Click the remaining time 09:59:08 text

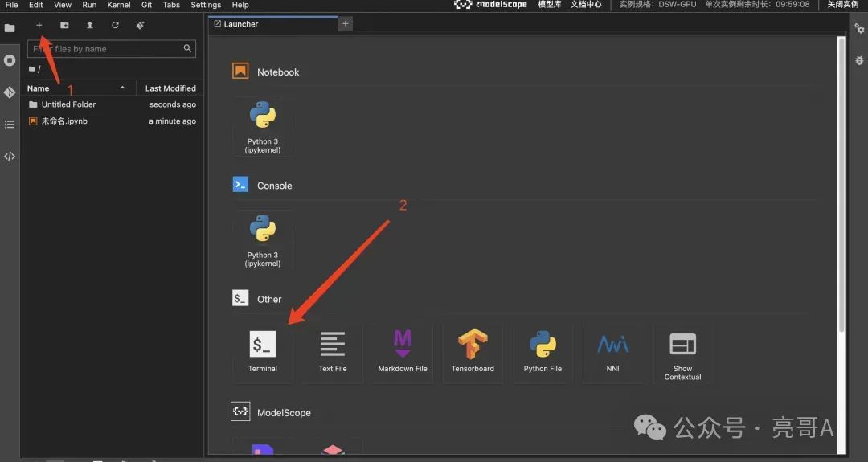click(x=792, y=5)
